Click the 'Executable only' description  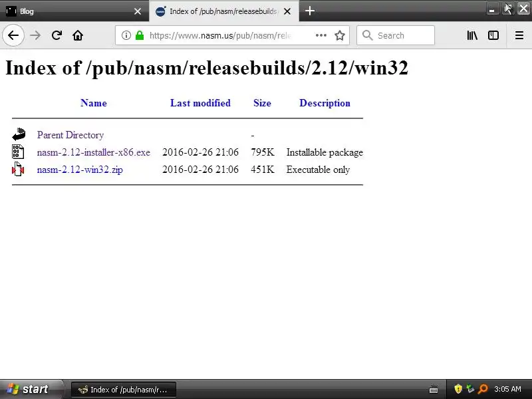tap(318, 170)
